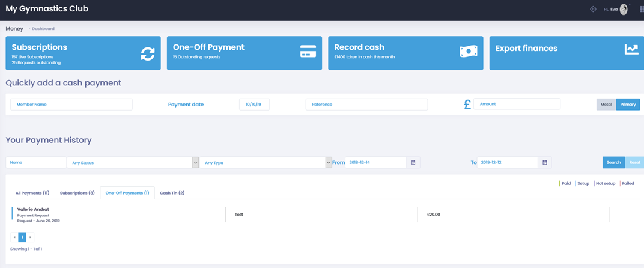The width and height of the screenshot is (644, 268).
Task: Switch to the All Payments tab
Action: click(x=32, y=193)
